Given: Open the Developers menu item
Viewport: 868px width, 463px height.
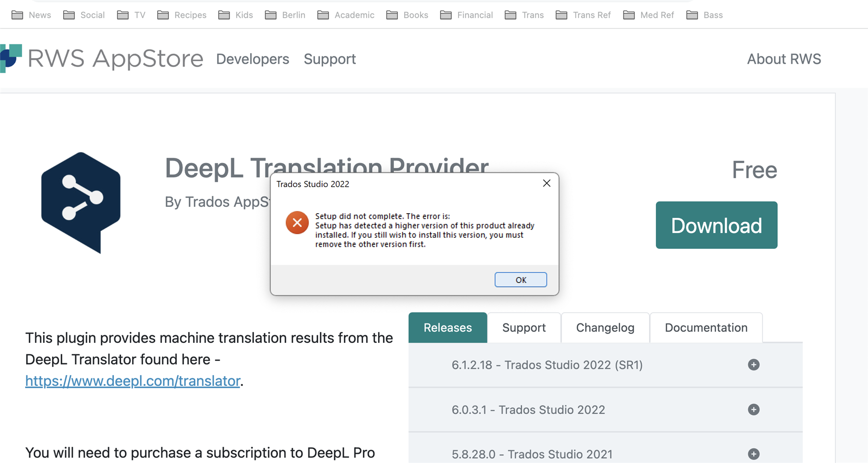Looking at the screenshot, I should (x=252, y=59).
